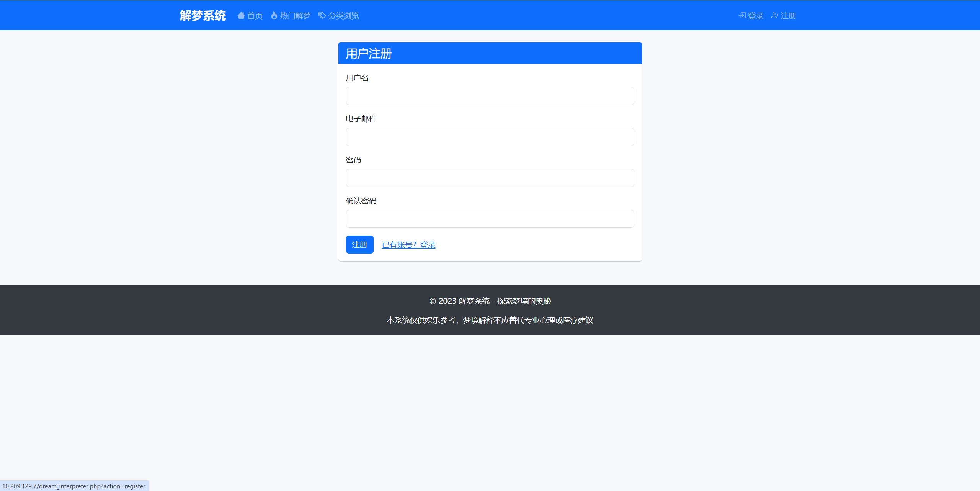Focus the 确认密码 input field
Image resolution: width=980 pixels, height=491 pixels.
pyautogui.click(x=490, y=219)
